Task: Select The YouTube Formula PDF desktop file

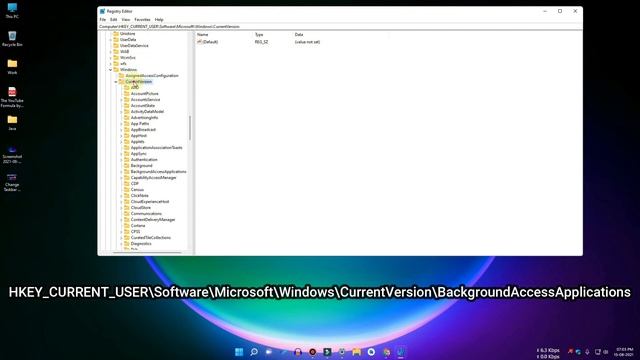Action: [x=12, y=97]
